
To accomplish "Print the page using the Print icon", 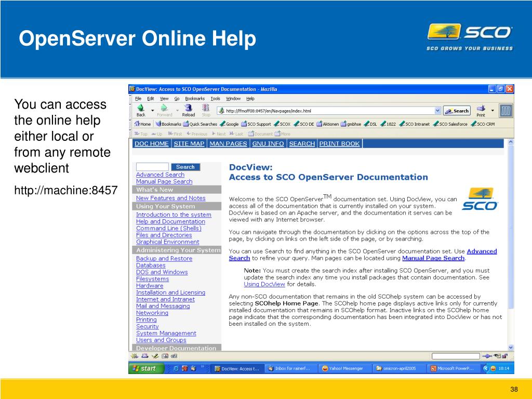I will coord(481,109).
